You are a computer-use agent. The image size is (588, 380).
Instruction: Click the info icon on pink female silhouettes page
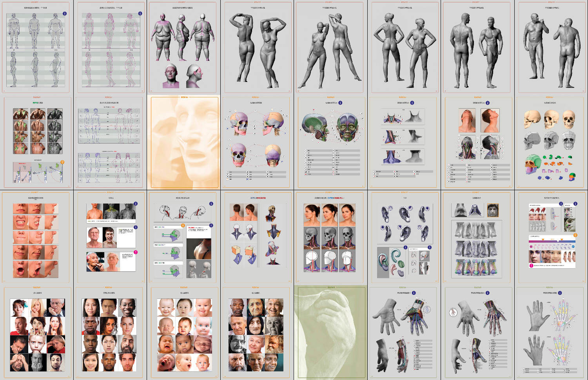tap(140, 14)
